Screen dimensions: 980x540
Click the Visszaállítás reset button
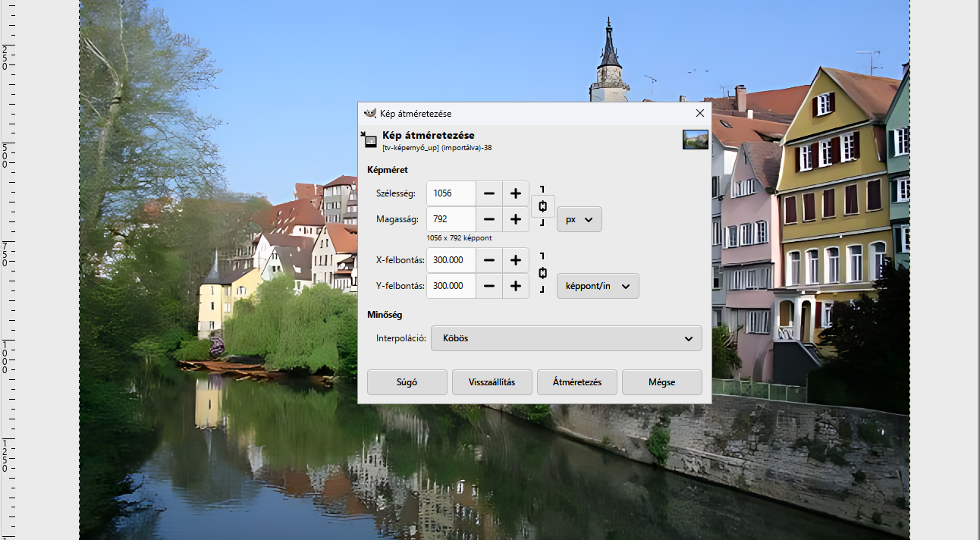tap(492, 382)
